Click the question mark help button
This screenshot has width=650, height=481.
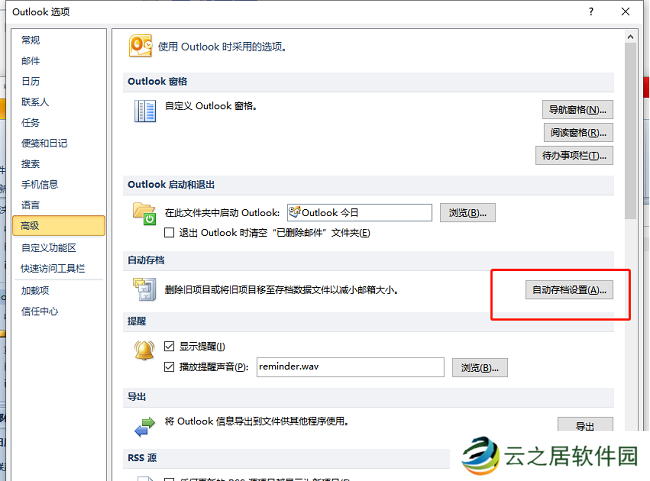591,12
